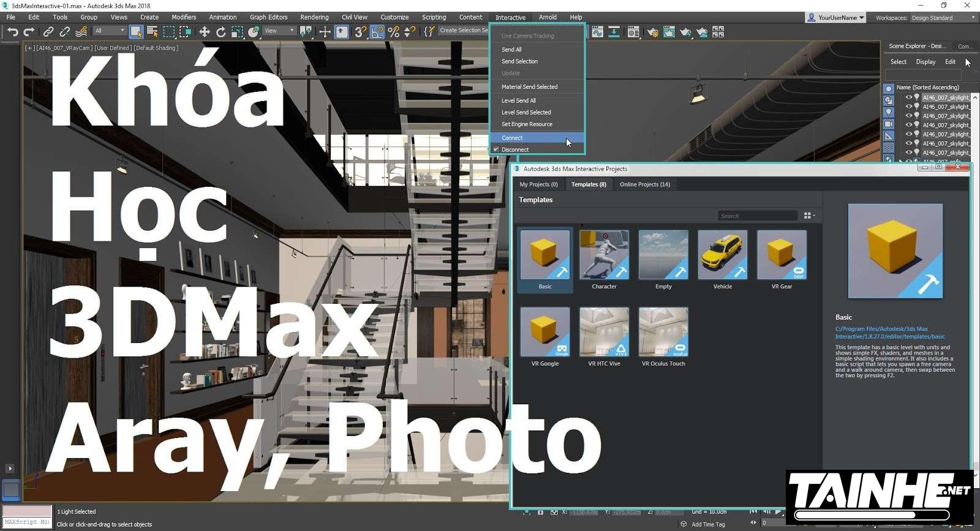The image size is (980, 531).
Task: Choose Connect in the Interactive menu
Action: [537, 138]
